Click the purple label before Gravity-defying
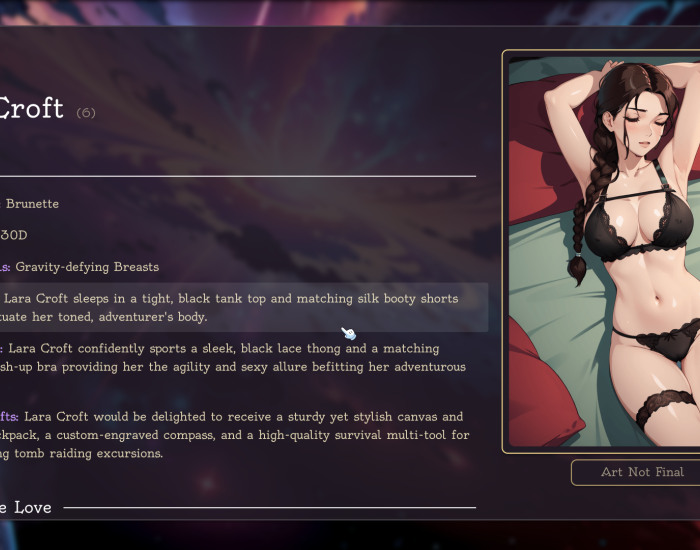This screenshot has height=550, width=700. 5,267
